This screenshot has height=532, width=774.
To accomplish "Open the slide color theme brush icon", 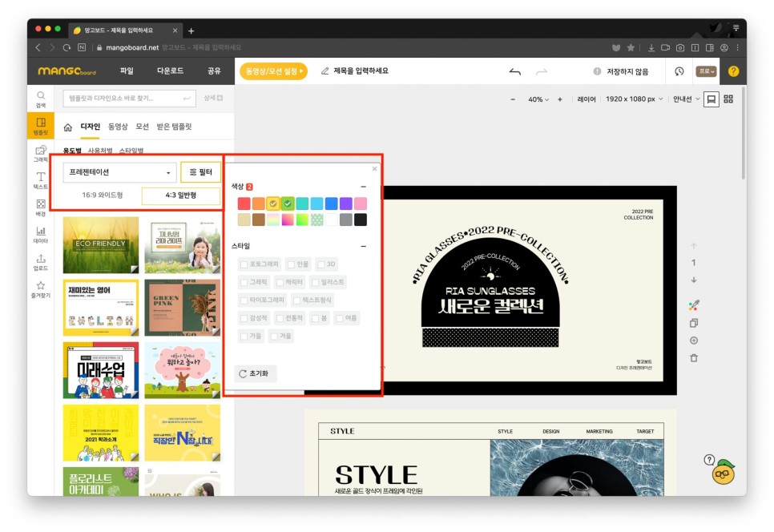I will click(694, 305).
